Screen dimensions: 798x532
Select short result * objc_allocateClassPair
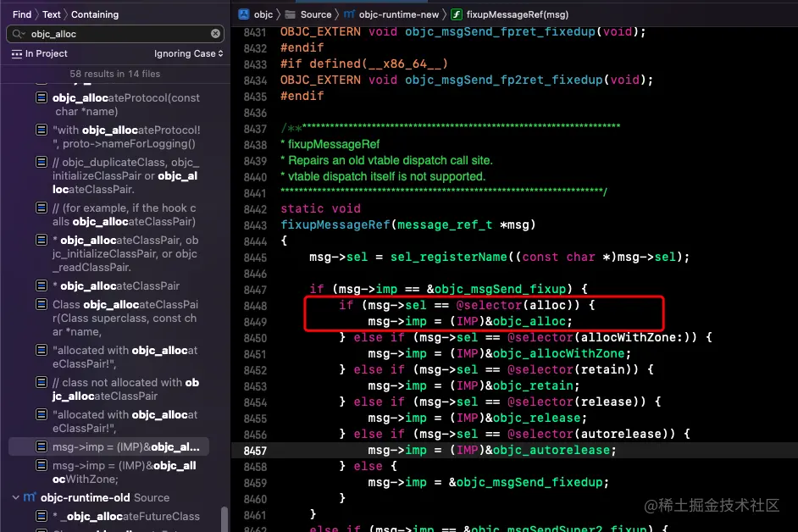tap(118, 285)
